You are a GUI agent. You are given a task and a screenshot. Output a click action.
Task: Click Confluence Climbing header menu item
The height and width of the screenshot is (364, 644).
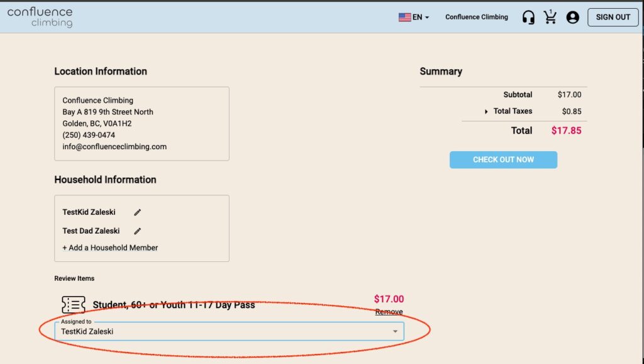coord(477,17)
